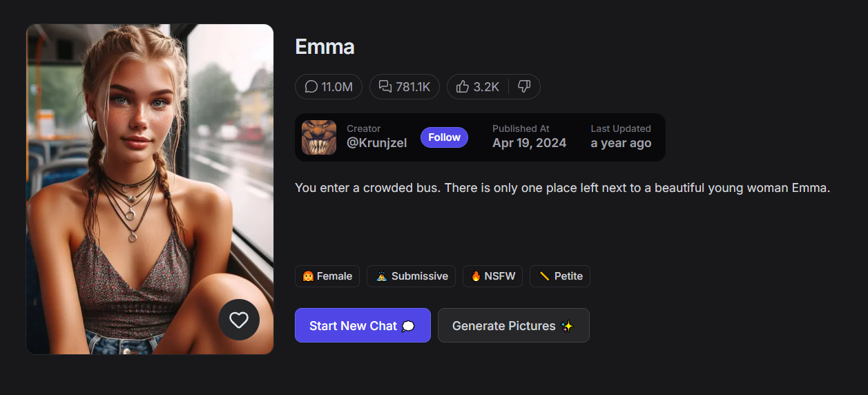
Task: Click the 11.0M messages bubble icon
Action: [x=311, y=86]
